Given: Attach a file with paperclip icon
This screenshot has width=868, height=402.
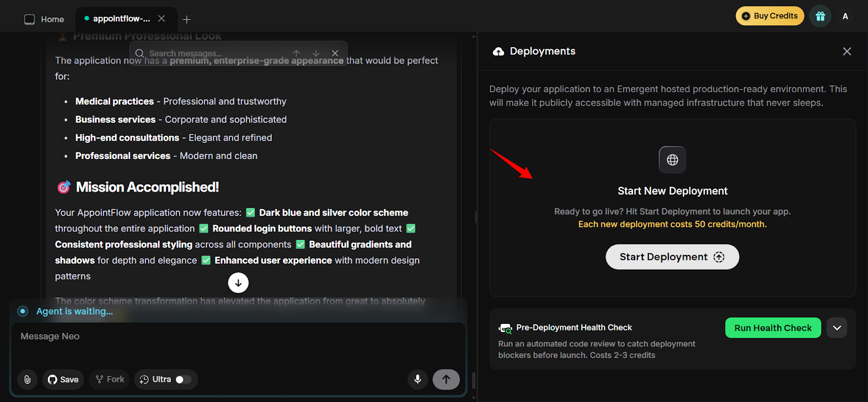Looking at the screenshot, I should 27,379.
